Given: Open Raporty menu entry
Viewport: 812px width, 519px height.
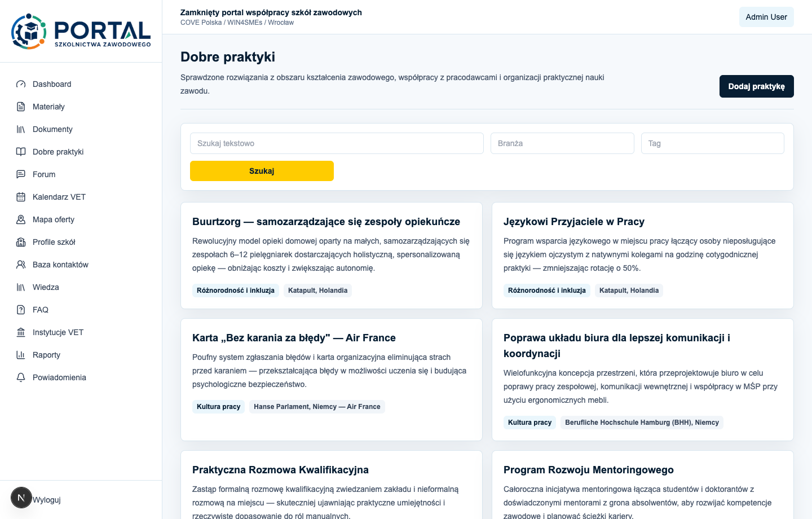Looking at the screenshot, I should (x=81, y=355).
